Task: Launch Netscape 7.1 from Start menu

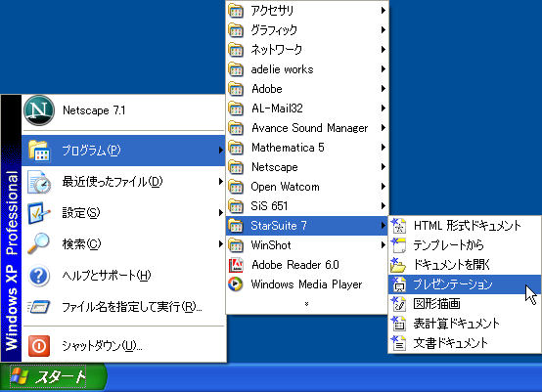Action: (123, 110)
